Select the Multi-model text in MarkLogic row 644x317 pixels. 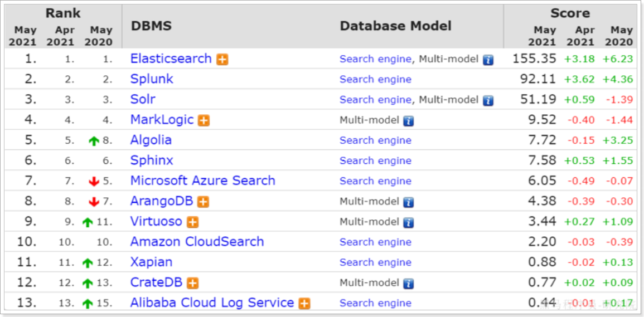tap(369, 120)
